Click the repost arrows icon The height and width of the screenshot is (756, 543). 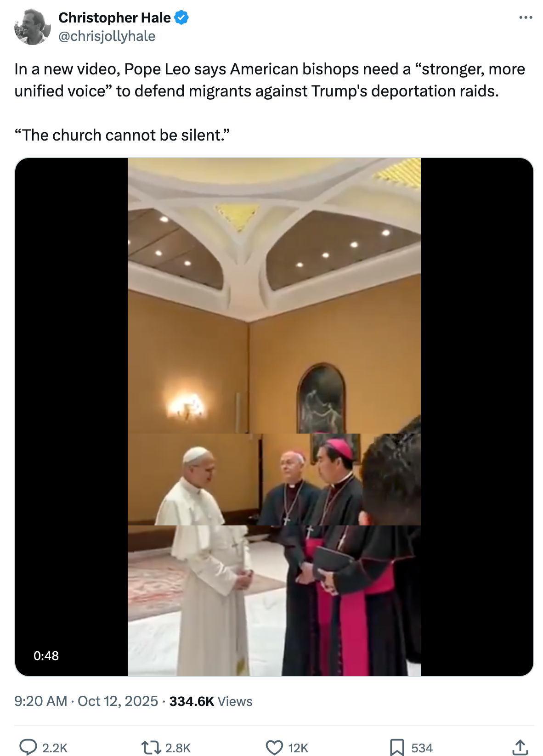[151, 748]
